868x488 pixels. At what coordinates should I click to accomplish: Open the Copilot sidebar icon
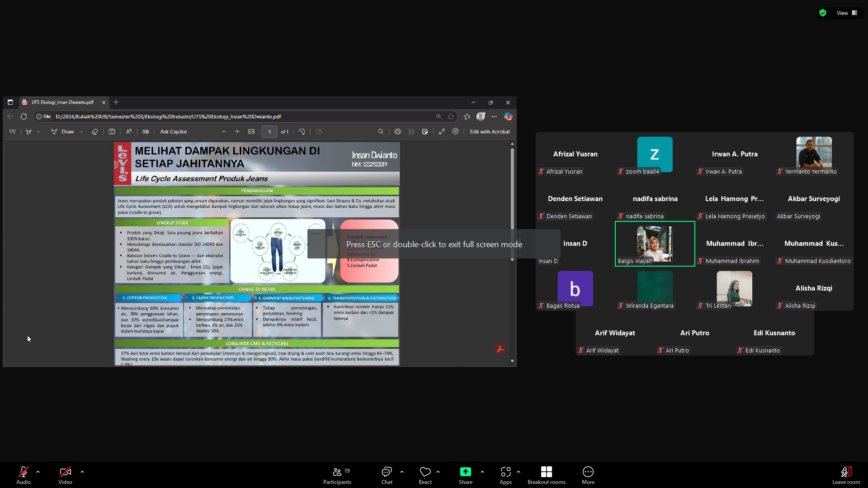pos(509,117)
